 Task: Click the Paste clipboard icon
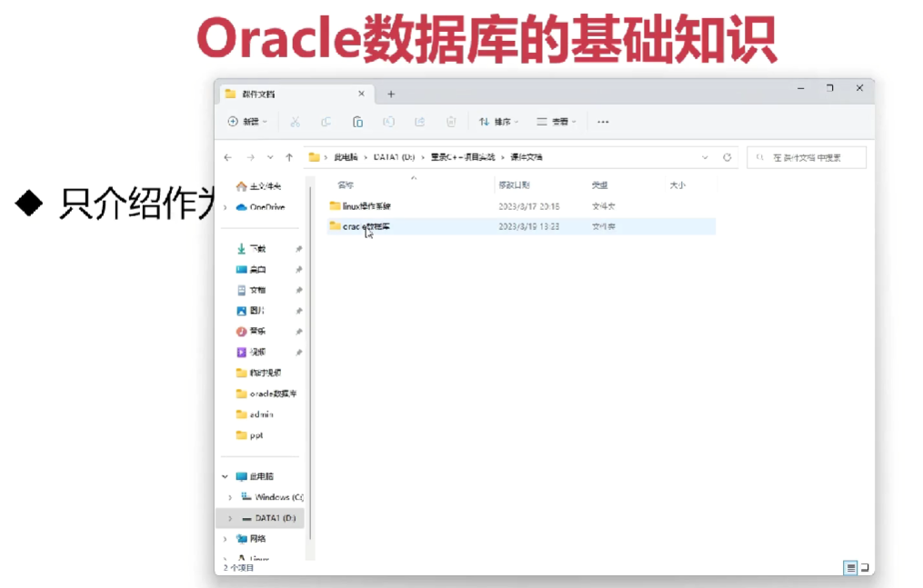[357, 122]
